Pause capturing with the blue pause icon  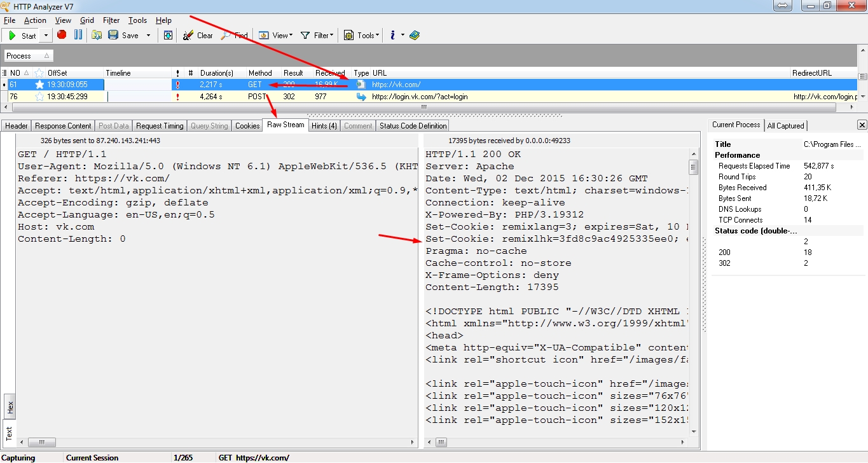[78, 35]
